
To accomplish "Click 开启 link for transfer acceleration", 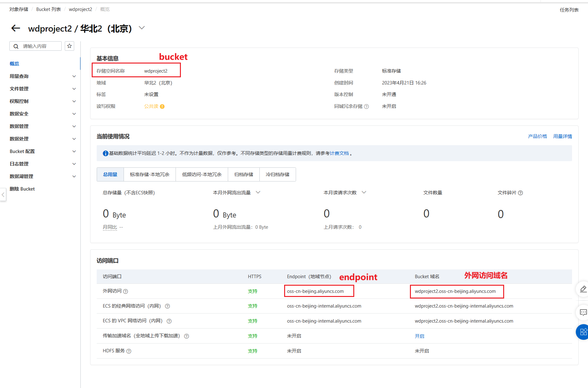I will pos(420,336).
